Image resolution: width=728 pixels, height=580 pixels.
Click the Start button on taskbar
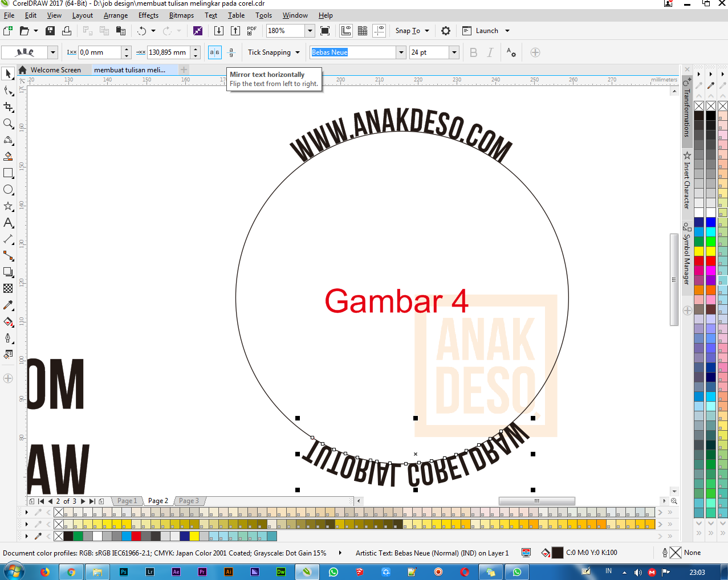[x=14, y=571]
